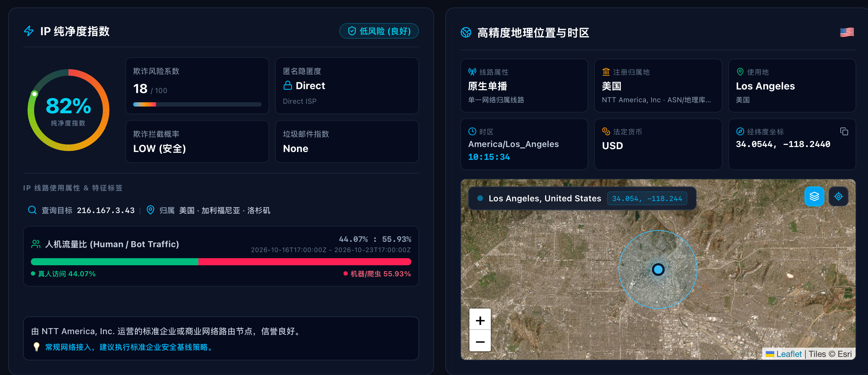Click the time 10:15:34
Viewport: 868px width, 375px height.
489,157
